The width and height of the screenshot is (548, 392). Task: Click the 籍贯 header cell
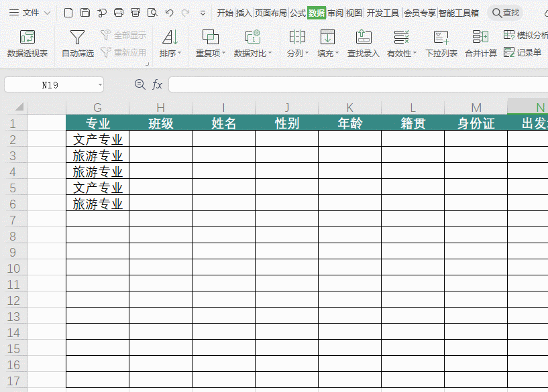pos(413,123)
